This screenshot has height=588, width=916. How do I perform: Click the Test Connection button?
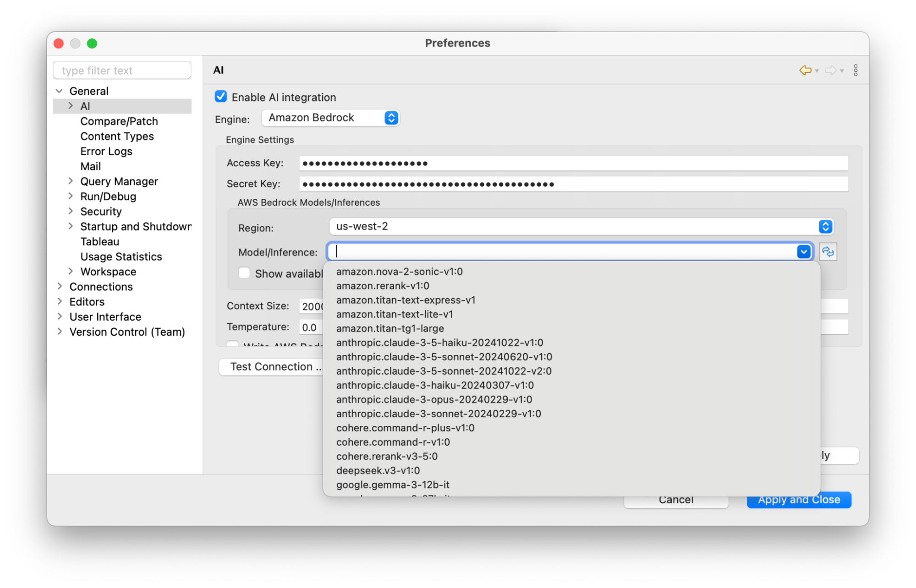[x=271, y=367]
